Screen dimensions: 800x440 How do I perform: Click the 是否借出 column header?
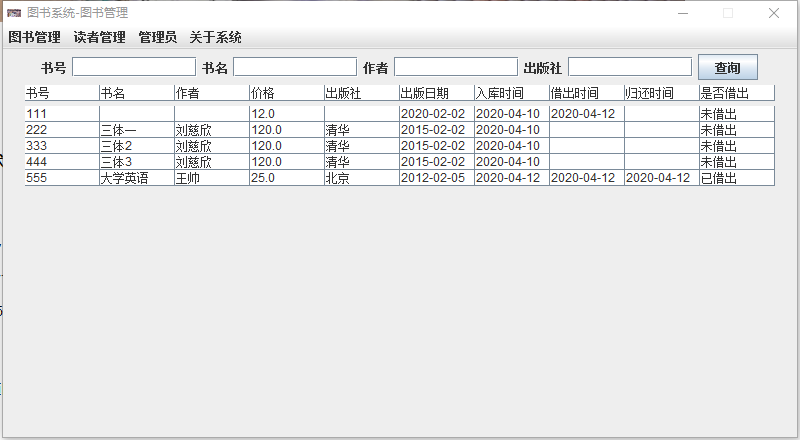coord(737,93)
